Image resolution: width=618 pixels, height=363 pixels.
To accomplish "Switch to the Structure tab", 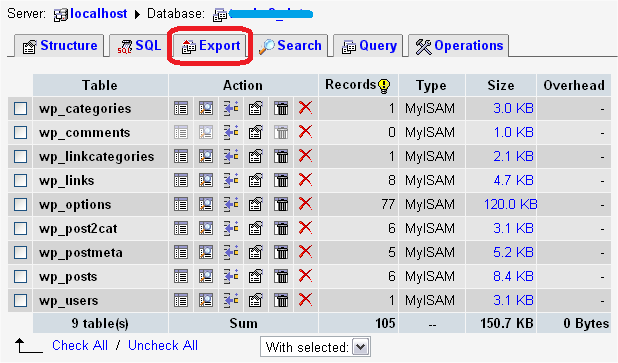I will point(60,46).
